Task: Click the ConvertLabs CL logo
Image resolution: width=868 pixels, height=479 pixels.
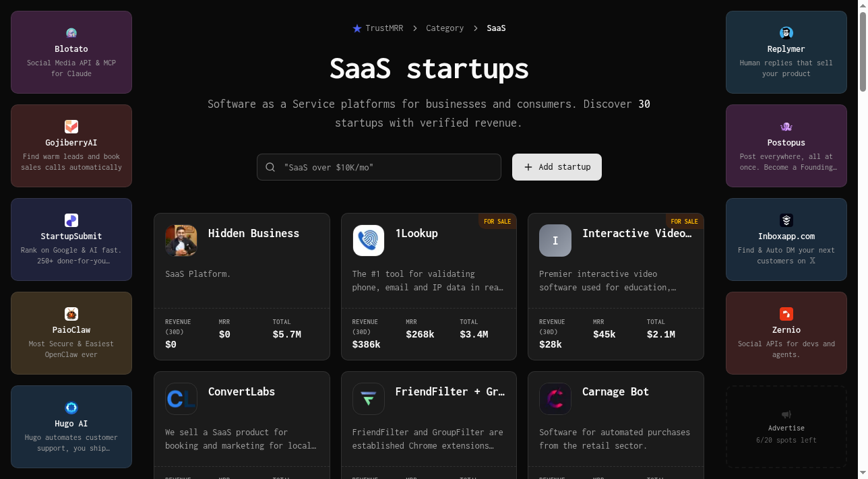Action: click(x=181, y=399)
